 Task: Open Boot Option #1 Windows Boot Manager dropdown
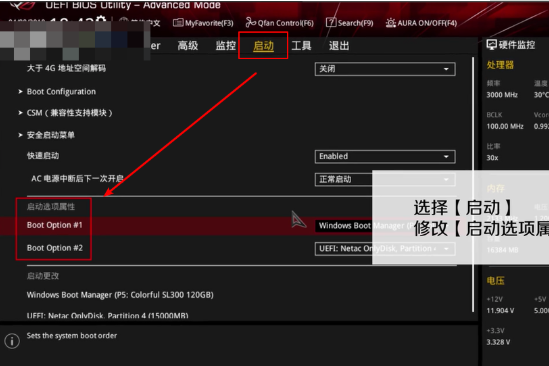[385, 226]
